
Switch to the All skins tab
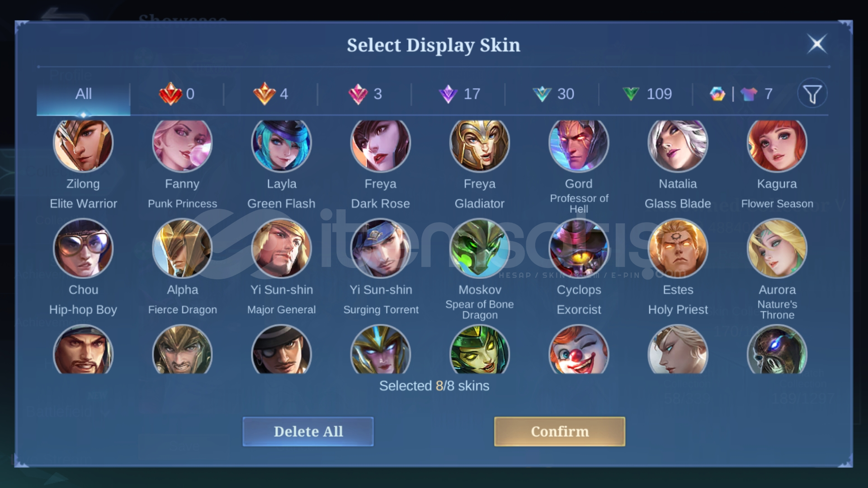tap(83, 94)
